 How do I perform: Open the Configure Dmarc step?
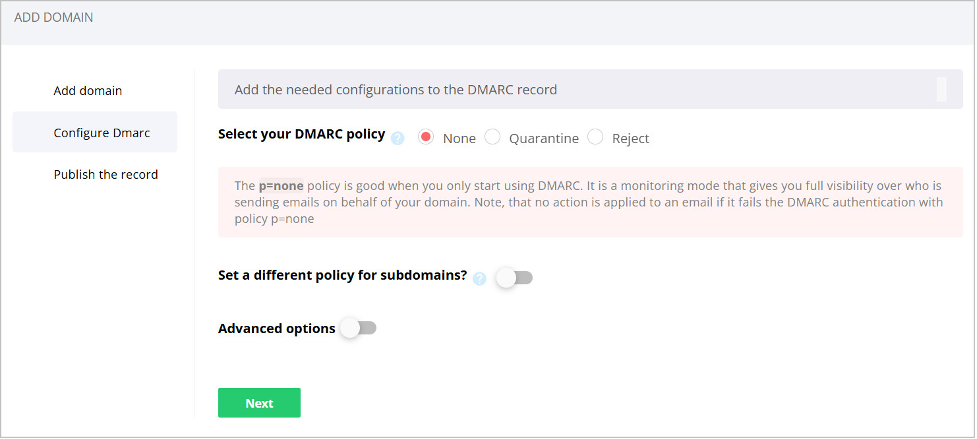95,132
